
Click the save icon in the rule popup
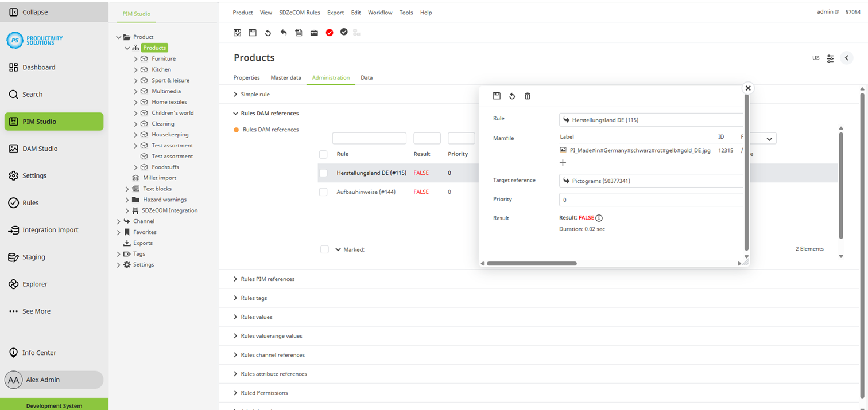pyautogui.click(x=497, y=96)
